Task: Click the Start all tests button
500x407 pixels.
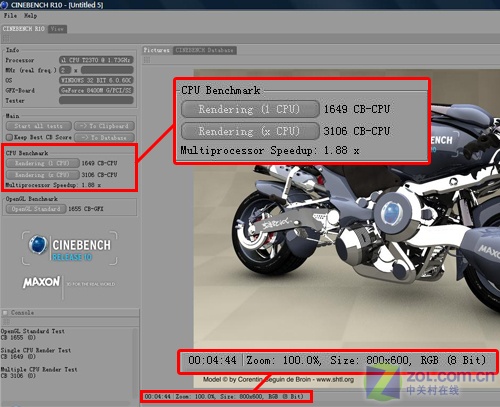Action: click(x=38, y=126)
